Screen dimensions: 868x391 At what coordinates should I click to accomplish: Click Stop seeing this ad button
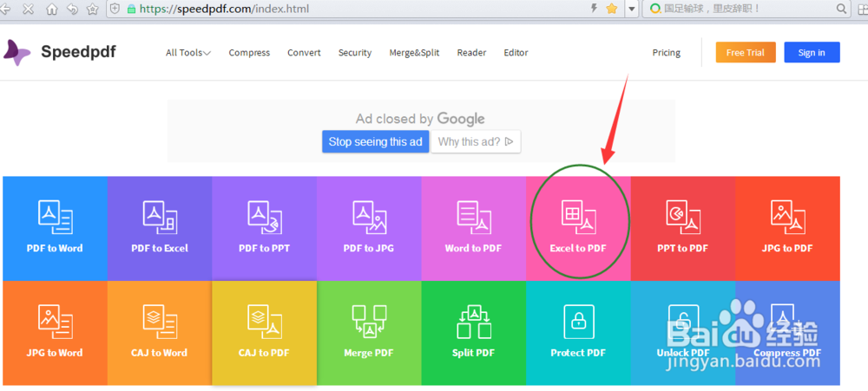[x=375, y=141]
